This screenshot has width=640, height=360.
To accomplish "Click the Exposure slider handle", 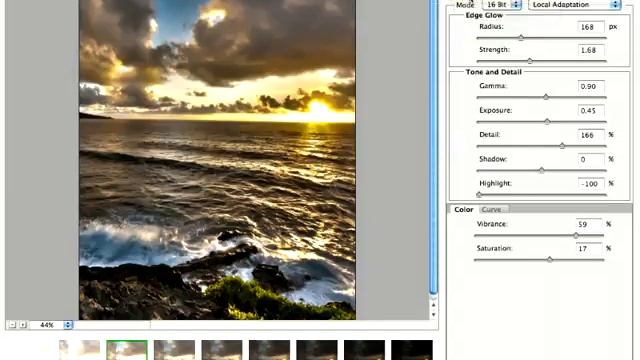I will 547,121.
